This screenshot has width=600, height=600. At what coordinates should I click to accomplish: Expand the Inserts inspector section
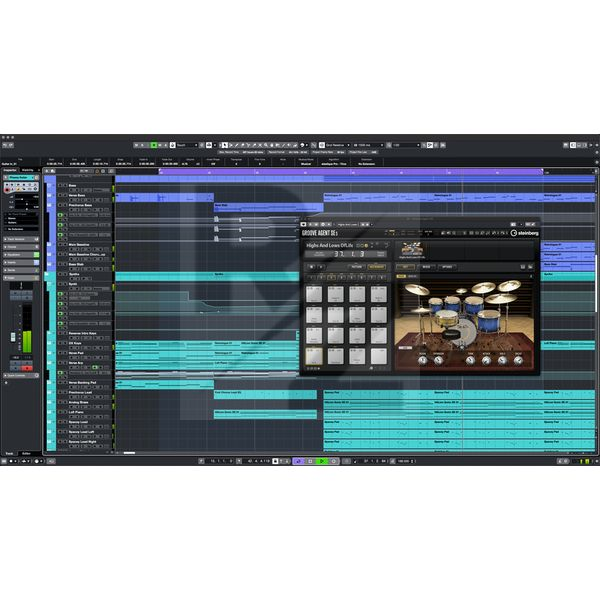[21, 262]
